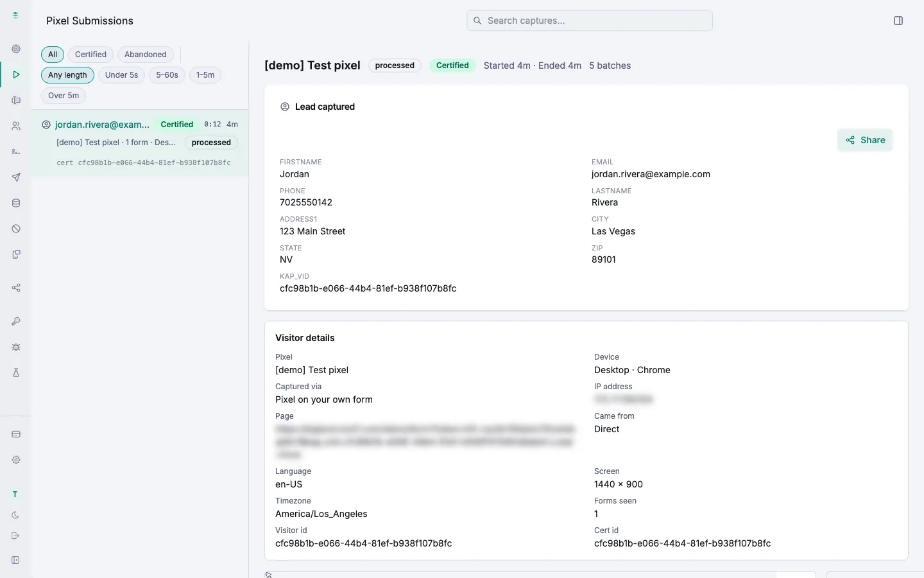Choose the 5–60s length filter
The width and height of the screenshot is (924, 578).
[167, 75]
